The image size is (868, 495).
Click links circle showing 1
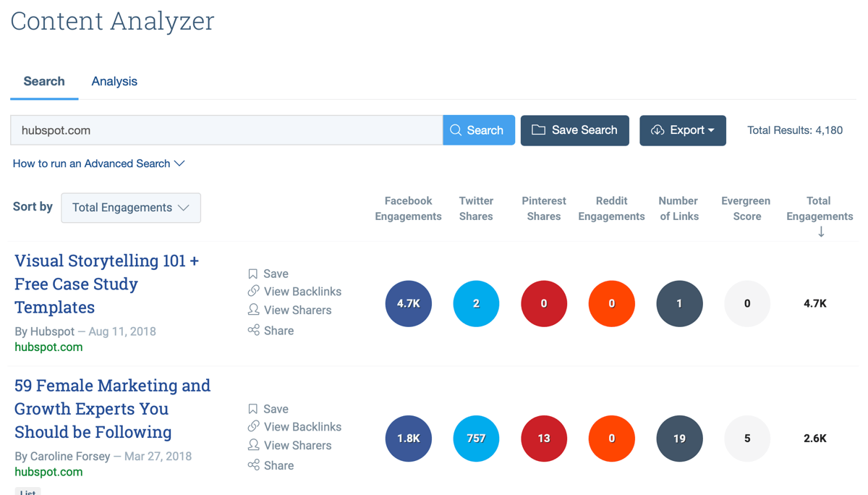(x=679, y=303)
